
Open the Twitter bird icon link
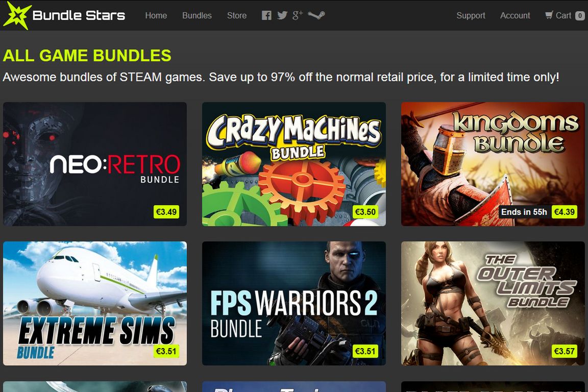[282, 15]
